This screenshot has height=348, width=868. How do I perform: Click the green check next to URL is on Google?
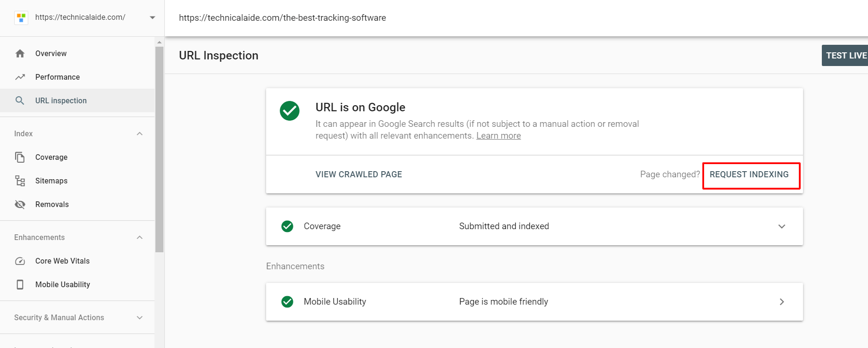pos(290,111)
